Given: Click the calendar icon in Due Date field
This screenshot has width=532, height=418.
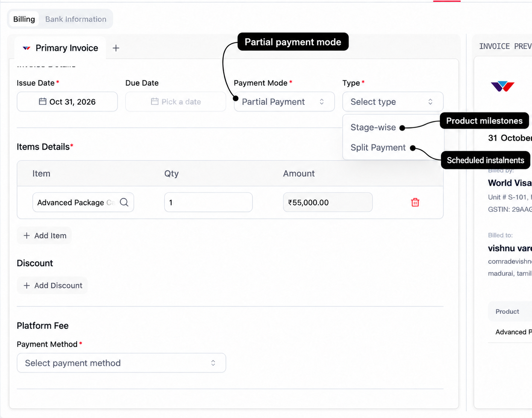Looking at the screenshot, I should 155,101.
